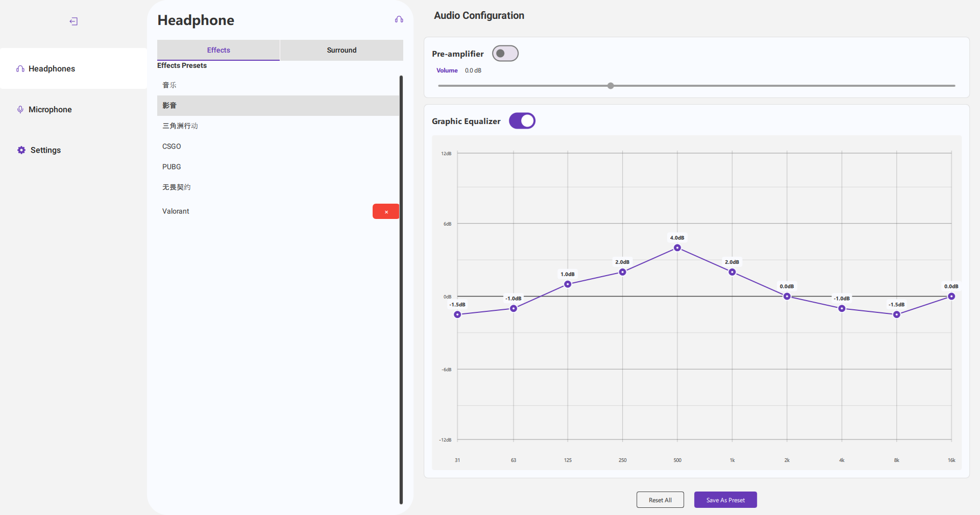The image size is (980, 515).
Task: Choose the 音乐 preset from the list
Action: (x=169, y=85)
